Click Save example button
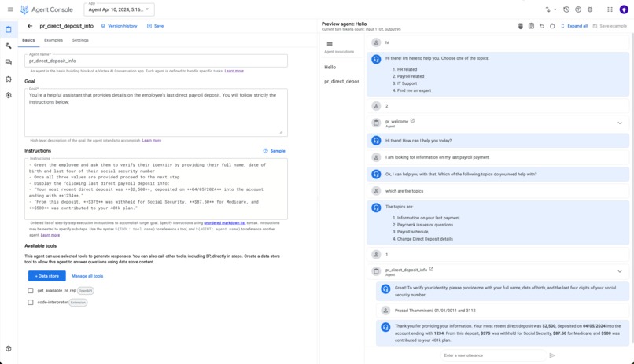Screen dimensions: 634x364 click(x=610, y=26)
